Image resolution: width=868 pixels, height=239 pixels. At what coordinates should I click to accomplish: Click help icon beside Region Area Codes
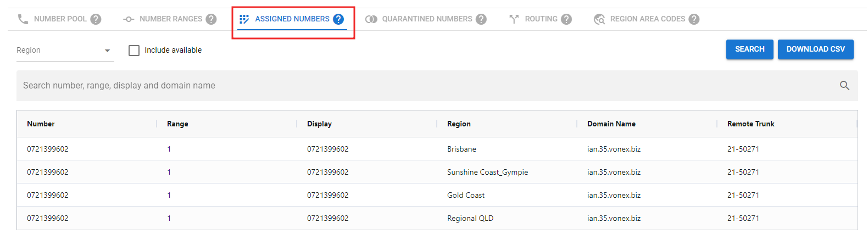694,19
